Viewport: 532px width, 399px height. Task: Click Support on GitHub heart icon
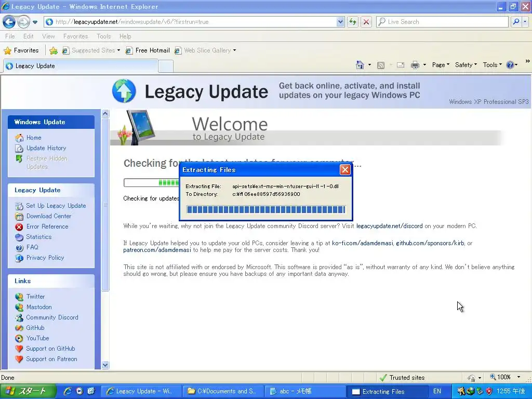pos(19,349)
